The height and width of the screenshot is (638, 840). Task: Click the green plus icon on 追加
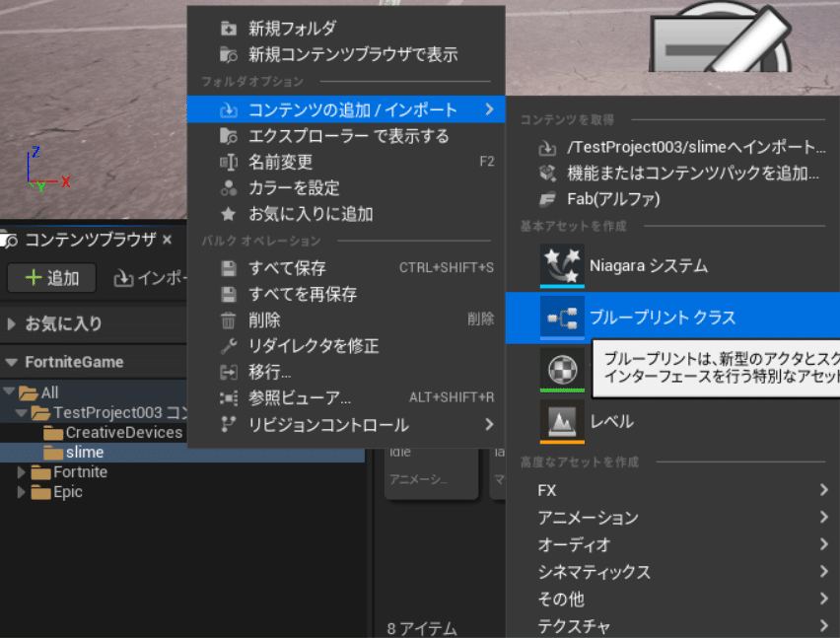(34, 277)
